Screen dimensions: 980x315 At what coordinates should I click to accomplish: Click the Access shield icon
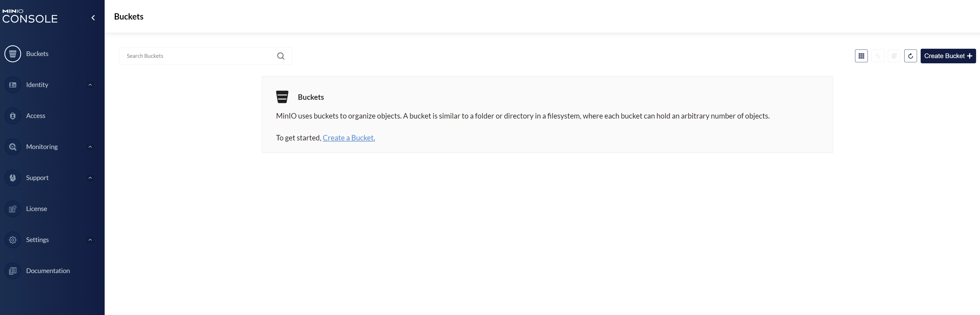12,116
